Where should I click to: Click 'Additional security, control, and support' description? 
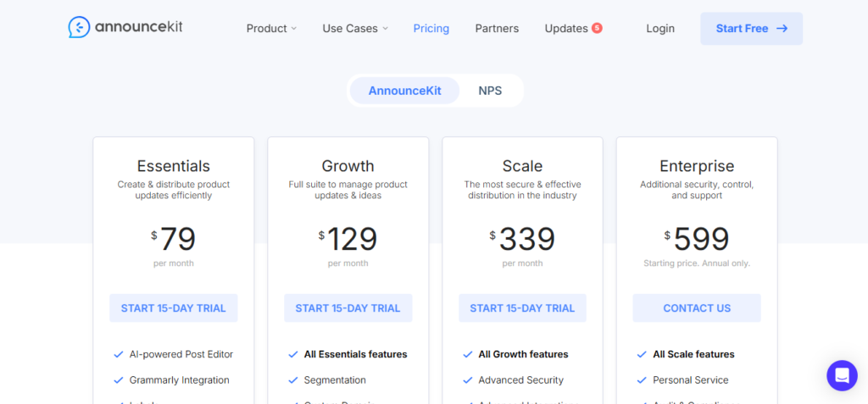click(697, 190)
